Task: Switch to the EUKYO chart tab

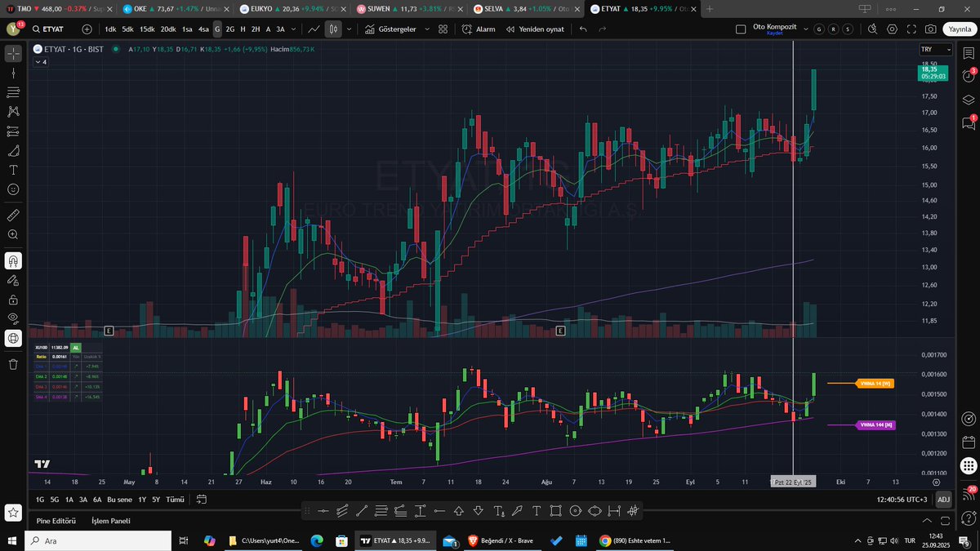Action: (x=294, y=9)
